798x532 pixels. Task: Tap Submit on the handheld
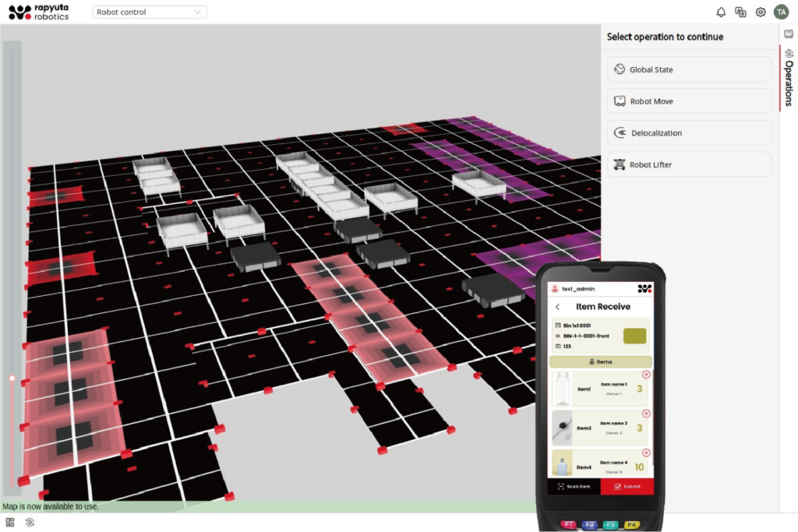(627, 487)
